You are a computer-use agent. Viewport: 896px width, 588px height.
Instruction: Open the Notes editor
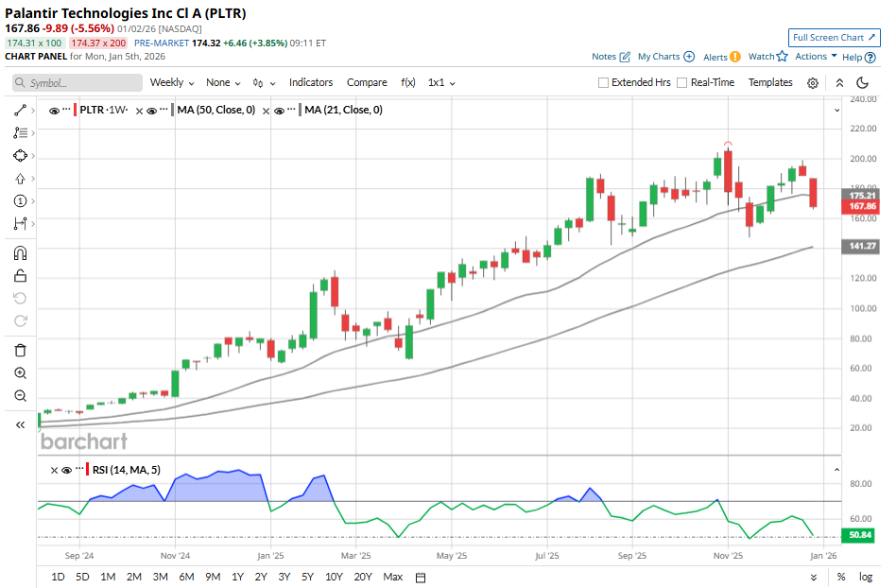[611, 57]
